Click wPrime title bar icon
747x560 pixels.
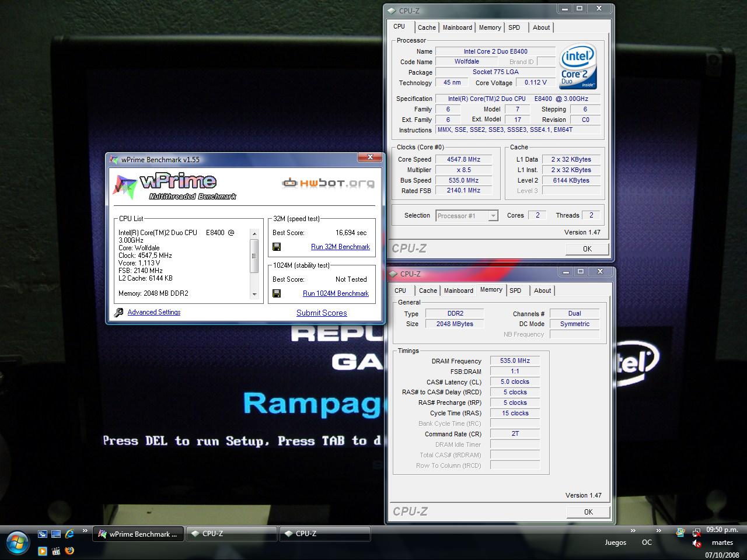coord(114,160)
